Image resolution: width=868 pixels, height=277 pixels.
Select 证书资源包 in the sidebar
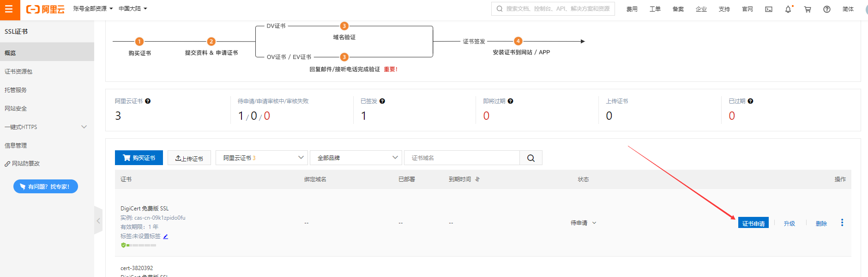(18, 72)
